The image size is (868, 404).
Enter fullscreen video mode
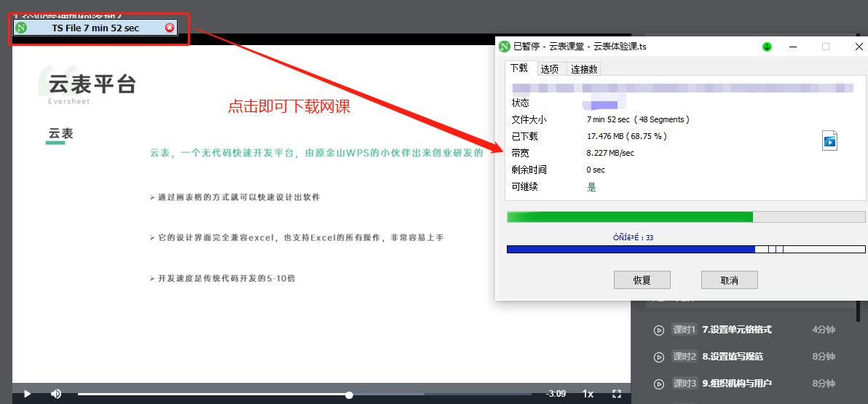click(x=617, y=394)
